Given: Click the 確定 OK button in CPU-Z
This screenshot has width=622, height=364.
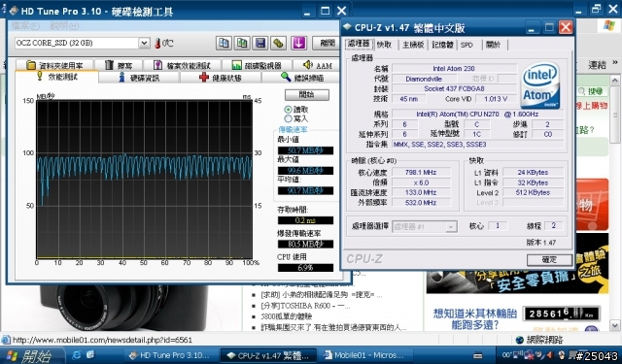Looking at the screenshot, I should 549,259.
